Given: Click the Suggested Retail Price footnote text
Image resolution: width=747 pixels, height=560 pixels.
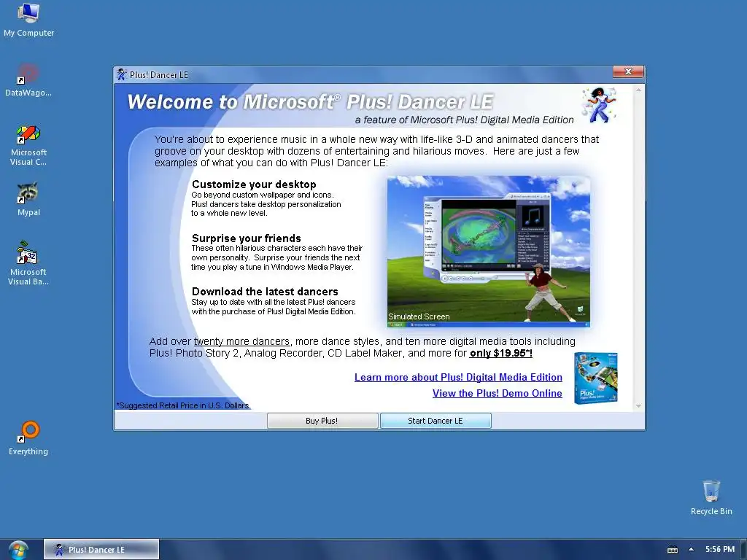Looking at the screenshot, I should tap(182, 405).
